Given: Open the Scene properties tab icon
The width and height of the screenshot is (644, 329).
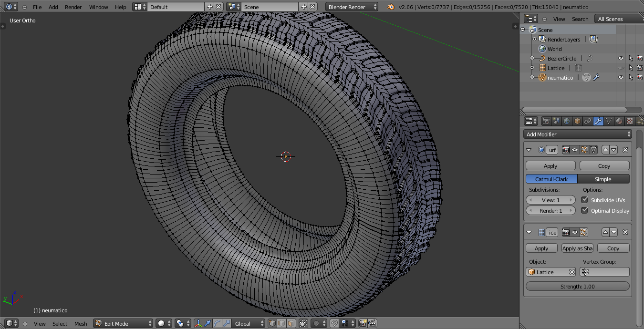Looking at the screenshot, I should click(556, 121).
